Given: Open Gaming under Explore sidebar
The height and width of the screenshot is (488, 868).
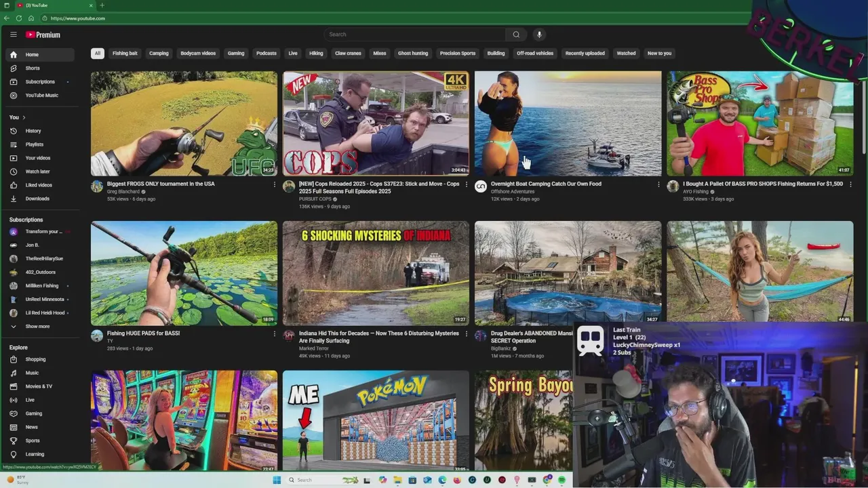Looking at the screenshot, I should [x=41, y=413].
